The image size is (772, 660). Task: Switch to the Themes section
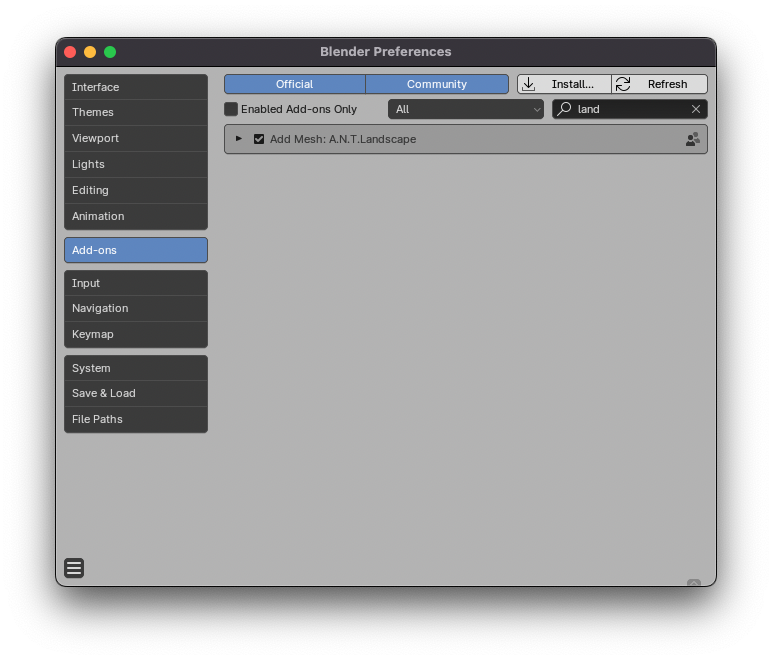tap(136, 112)
